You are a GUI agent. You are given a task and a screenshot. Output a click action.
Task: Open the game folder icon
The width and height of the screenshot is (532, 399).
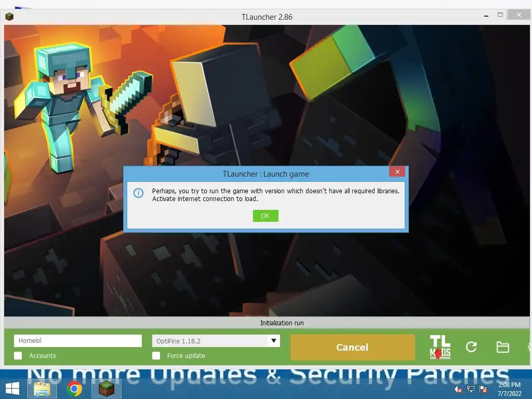pos(502,347)
